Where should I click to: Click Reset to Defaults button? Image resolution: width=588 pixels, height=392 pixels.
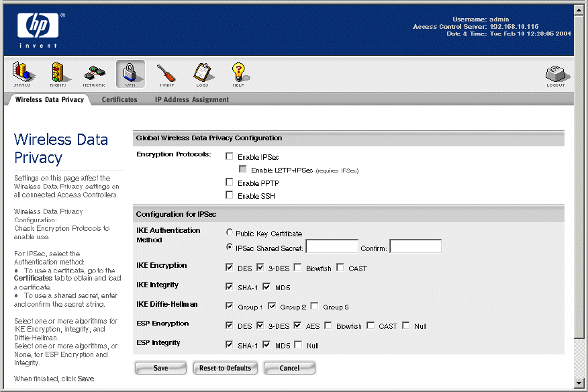[x=225, y=368]
